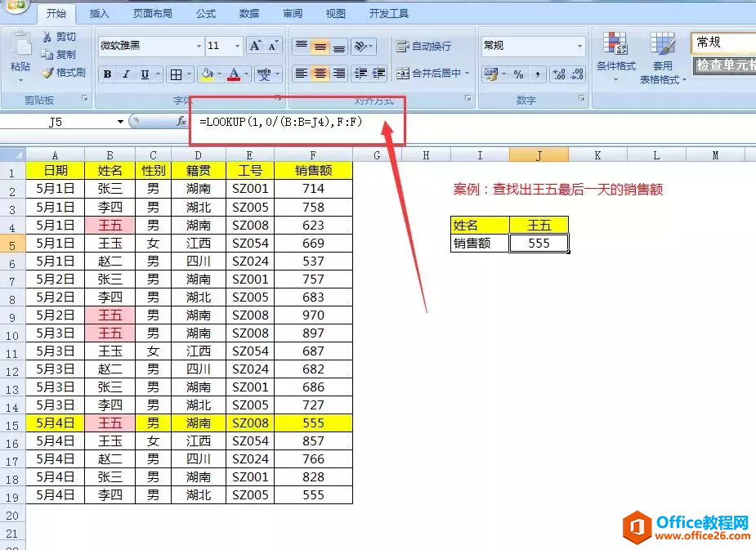Open the font size dropdown

click(x=237, y=47)
